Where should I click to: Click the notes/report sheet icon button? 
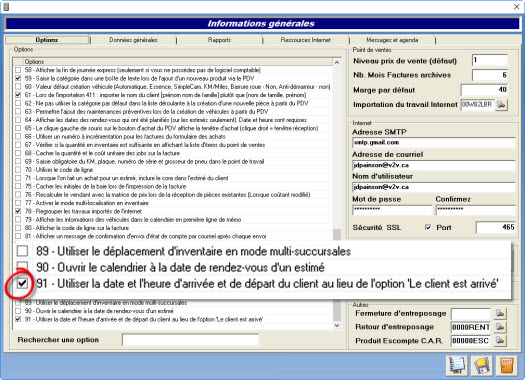(x=457, y=365)
